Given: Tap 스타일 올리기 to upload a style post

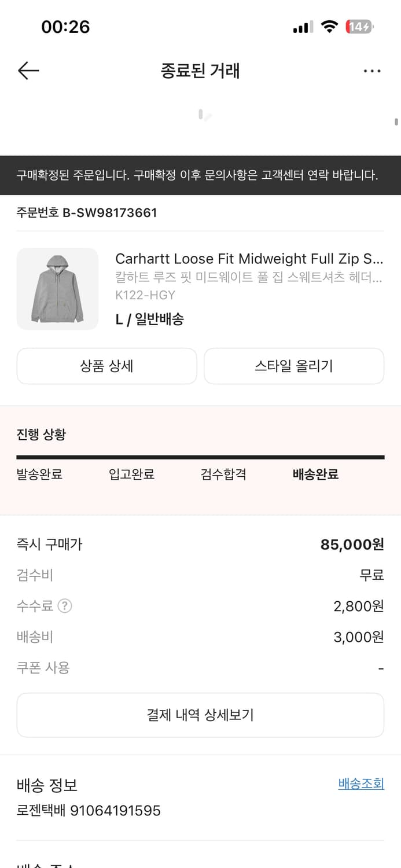Looking at the screenshot, I should pyautogui.click(x=294, y=366).
